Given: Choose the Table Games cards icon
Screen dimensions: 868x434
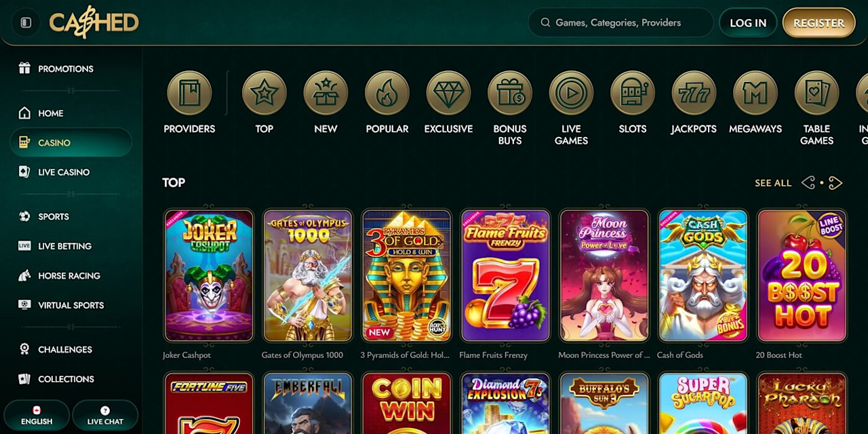Looking at the screenshot, I should [816, 93].
